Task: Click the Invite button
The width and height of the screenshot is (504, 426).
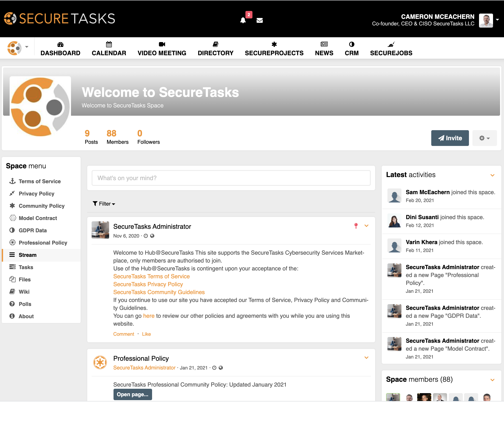Action: (450, 138)
